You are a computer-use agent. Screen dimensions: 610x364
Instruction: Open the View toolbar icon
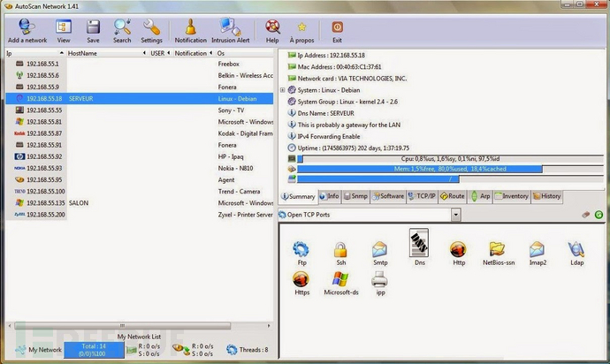[x=64, y=31]
